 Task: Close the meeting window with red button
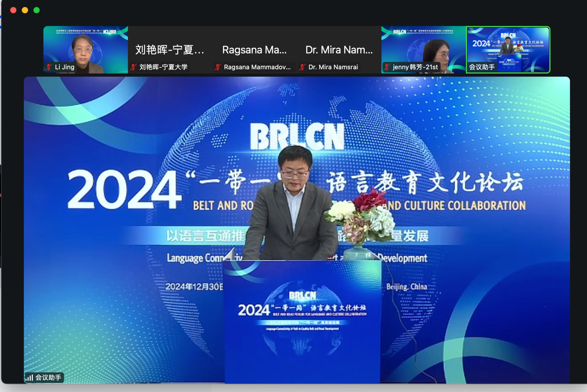pyautogui.click(x=13, y=10)
